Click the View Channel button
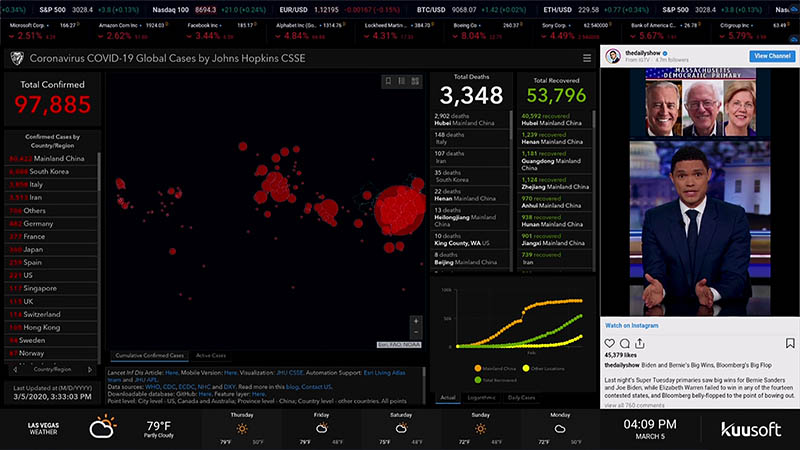This screenshot has width=800, height=450. [772, 56]
